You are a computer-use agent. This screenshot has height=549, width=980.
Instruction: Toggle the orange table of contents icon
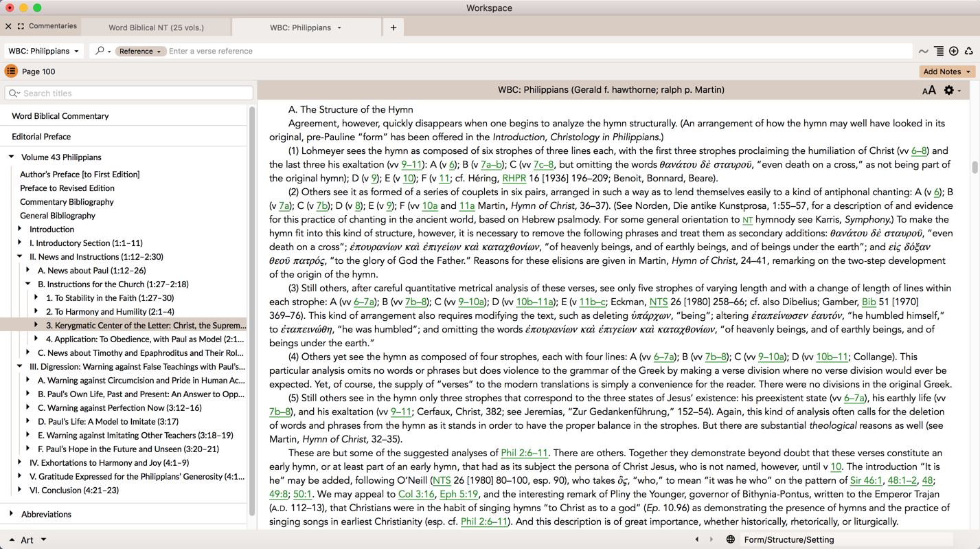pyautogui.click(x=11, y=71)
